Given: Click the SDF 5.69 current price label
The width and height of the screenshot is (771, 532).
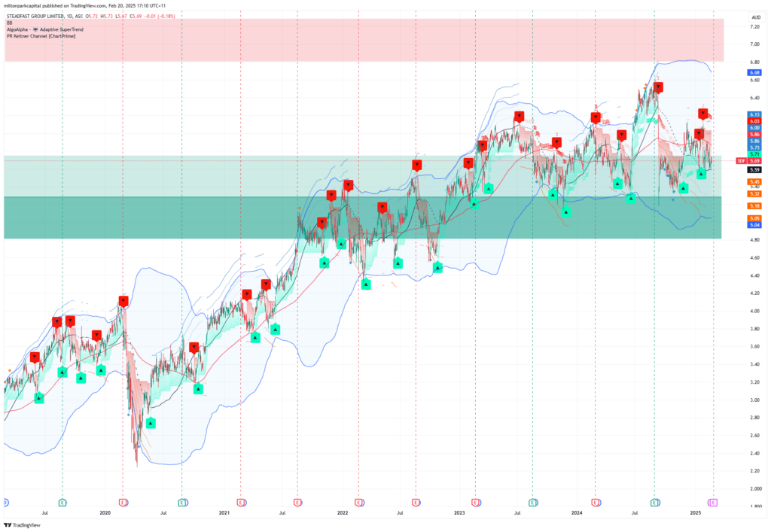Looking at the screenshot, I should click(749, 160).
